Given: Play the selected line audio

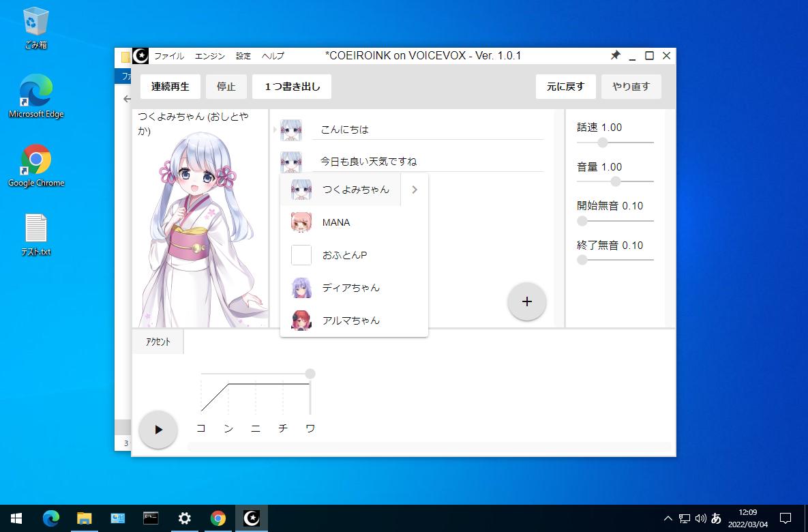Looking at the screenshot, I should tap(158, 430).
